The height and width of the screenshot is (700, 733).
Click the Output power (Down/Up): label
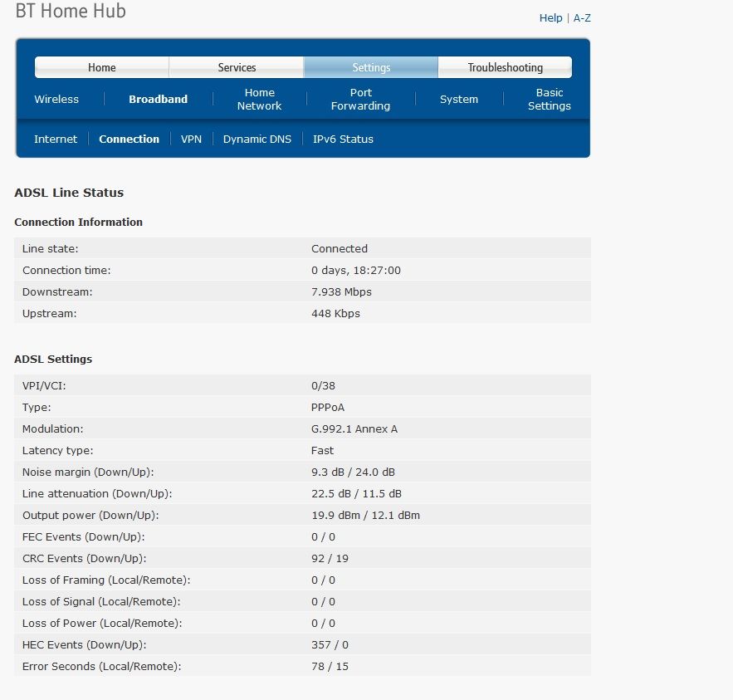pos(90,515)
